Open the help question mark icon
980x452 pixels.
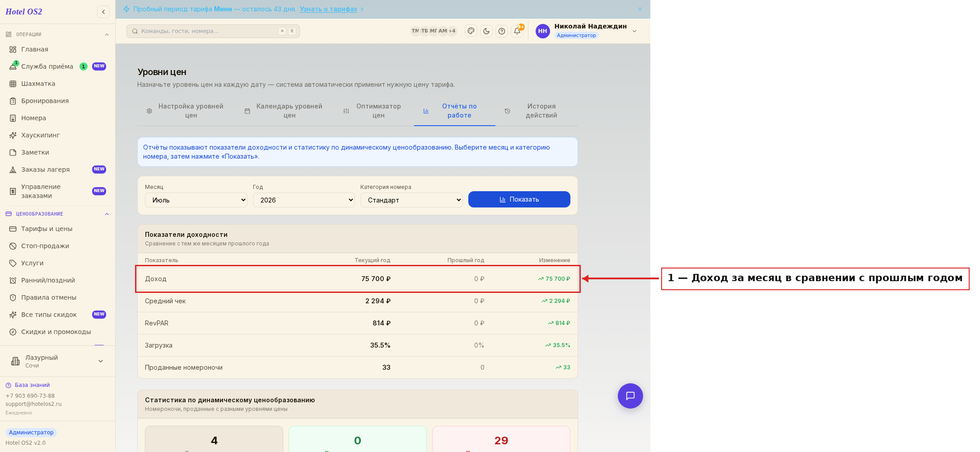tap(502, 31)
